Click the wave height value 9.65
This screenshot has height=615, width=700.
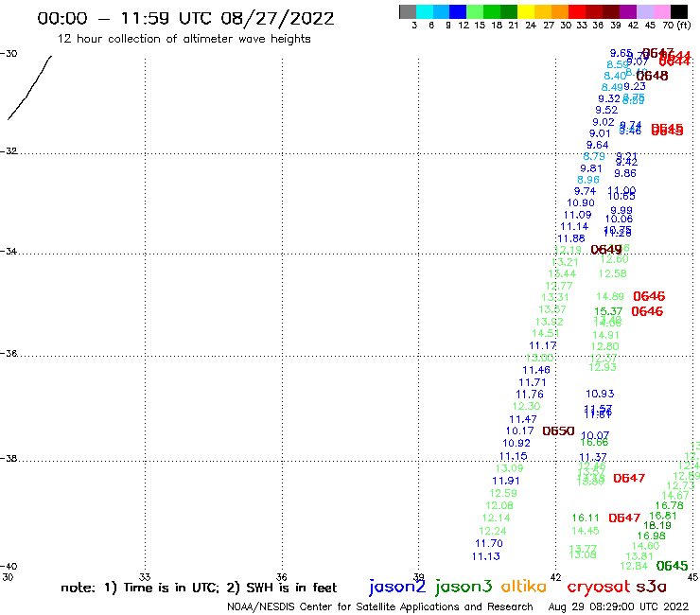click(621, 53)
